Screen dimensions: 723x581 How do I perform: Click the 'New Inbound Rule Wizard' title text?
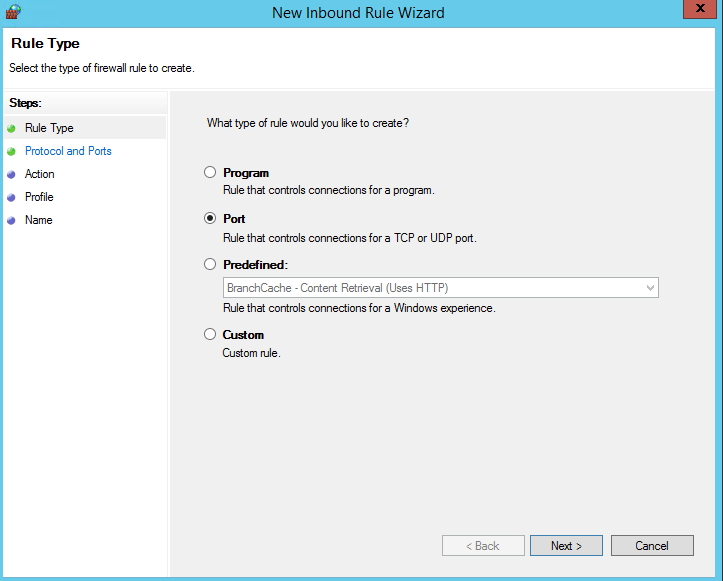pyautogui.click(x=358, y=12)
